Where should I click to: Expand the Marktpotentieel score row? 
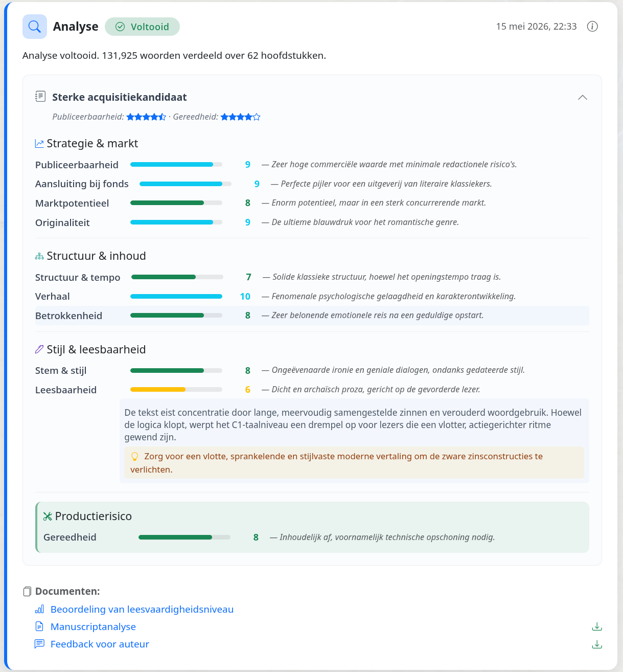click(x=312, y=203)
